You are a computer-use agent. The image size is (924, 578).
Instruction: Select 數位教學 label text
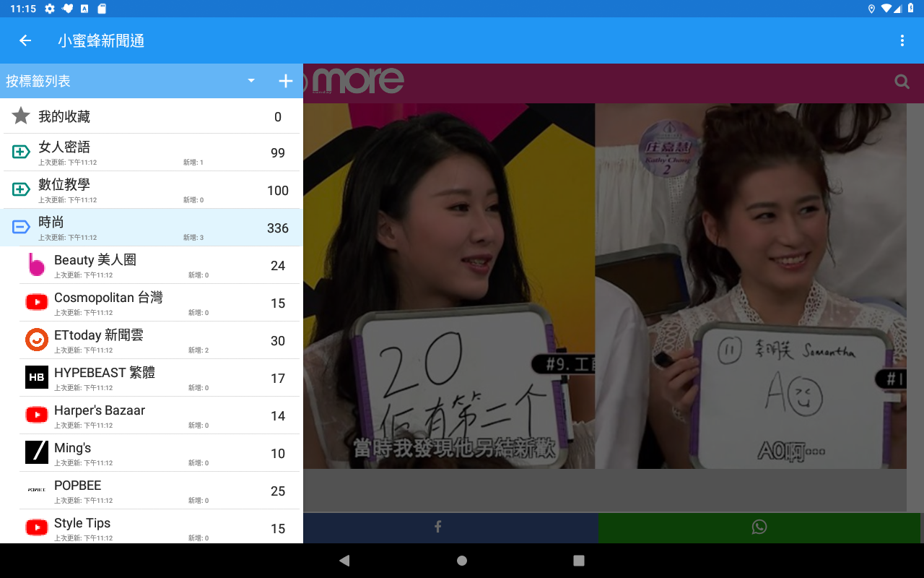64,184
